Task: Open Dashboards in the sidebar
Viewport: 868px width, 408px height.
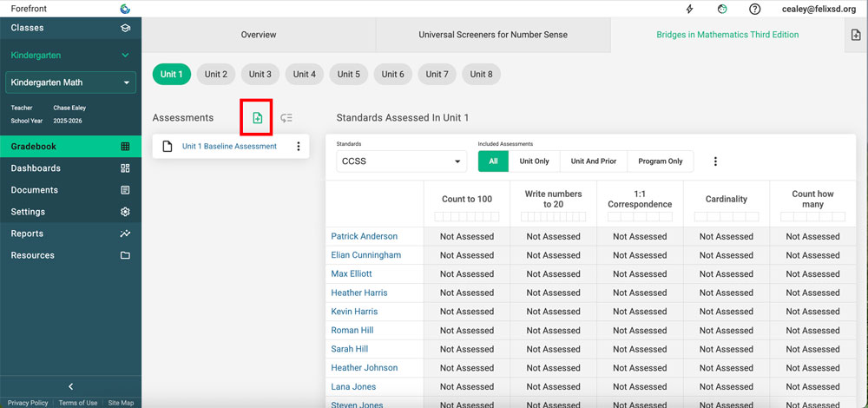Action: click(36, 168)
